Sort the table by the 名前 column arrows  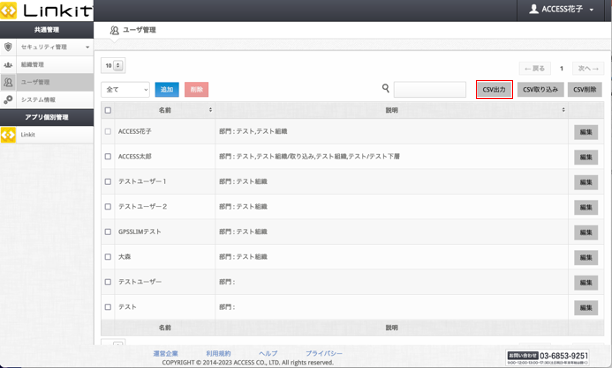click(x=210, y=110)
